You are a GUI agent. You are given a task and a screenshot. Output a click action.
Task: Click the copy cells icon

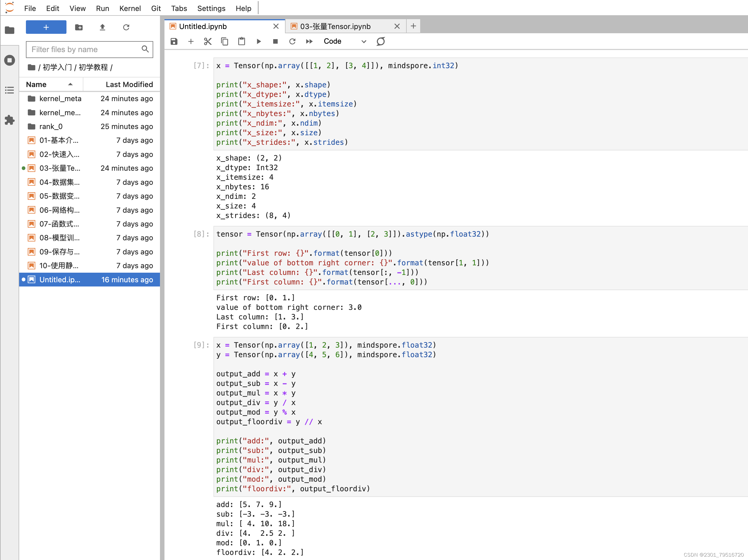[224, 41]
